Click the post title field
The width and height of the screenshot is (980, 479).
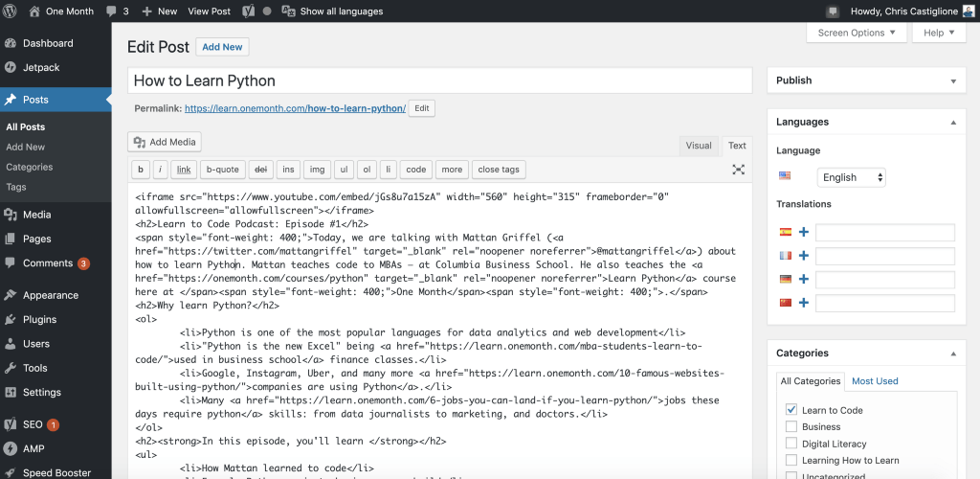point(439,80)
